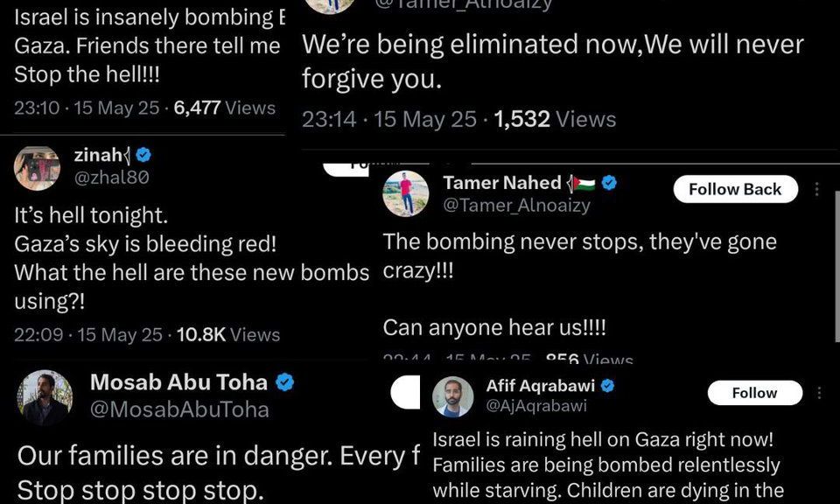Open the three-dot menu on Afif's tweet
Viewport: 840px width, 504px height.
tap(819, 393)
